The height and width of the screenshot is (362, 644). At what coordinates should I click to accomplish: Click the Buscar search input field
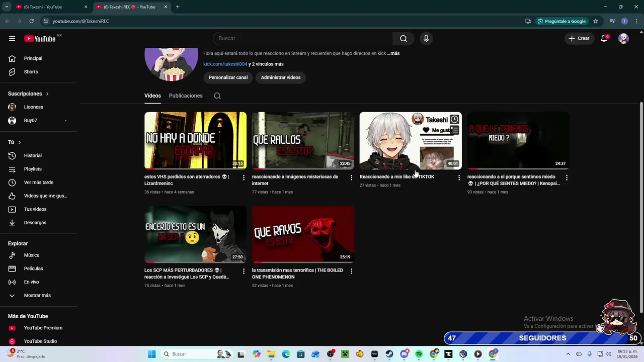point(303,38)
